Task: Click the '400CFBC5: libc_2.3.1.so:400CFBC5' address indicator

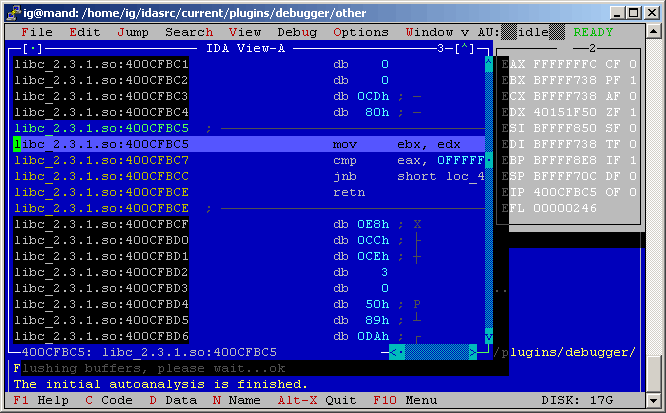Action: pyautogui.click(x=149, y=352)
